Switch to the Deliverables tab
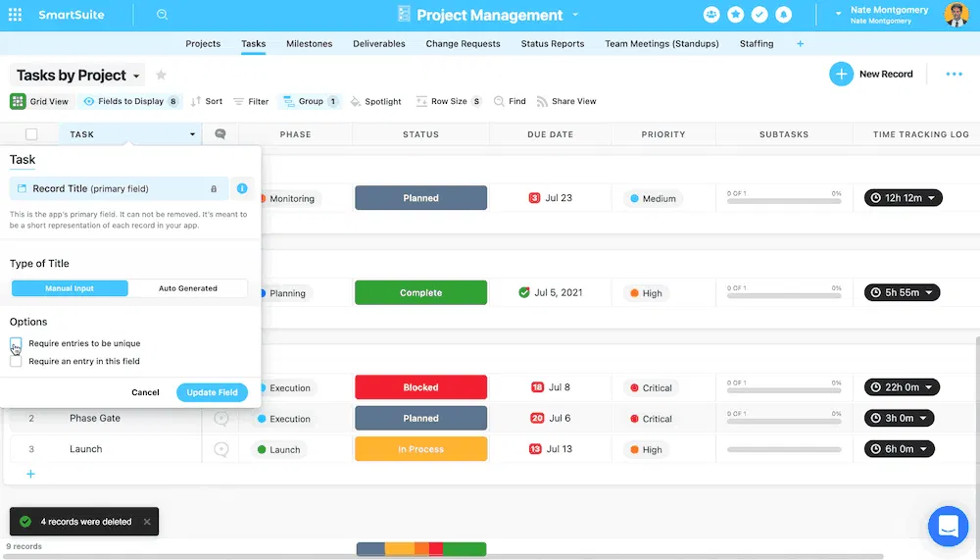 pos(378,44)
